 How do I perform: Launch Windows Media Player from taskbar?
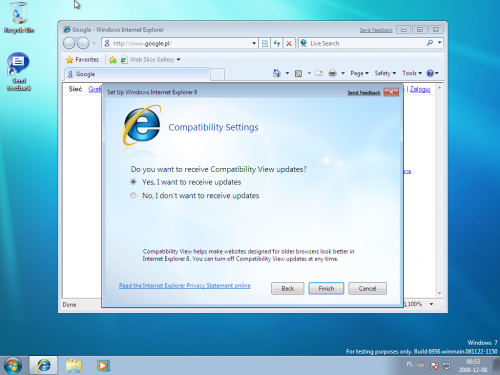coord(103,366)
